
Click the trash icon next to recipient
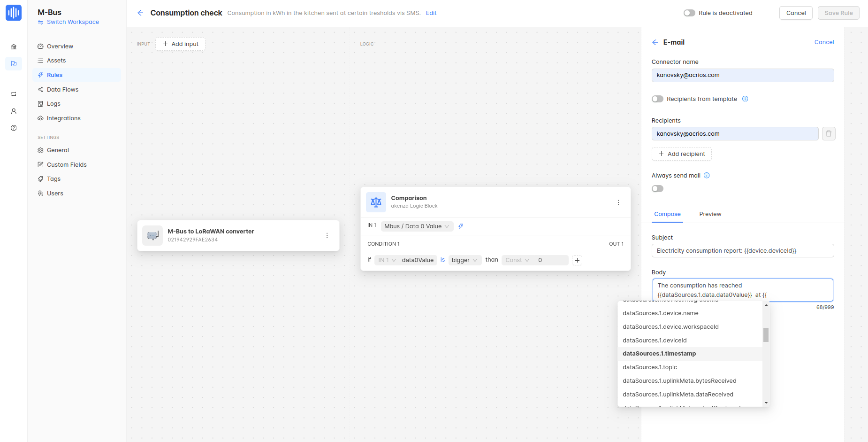(x=829, y=134)
